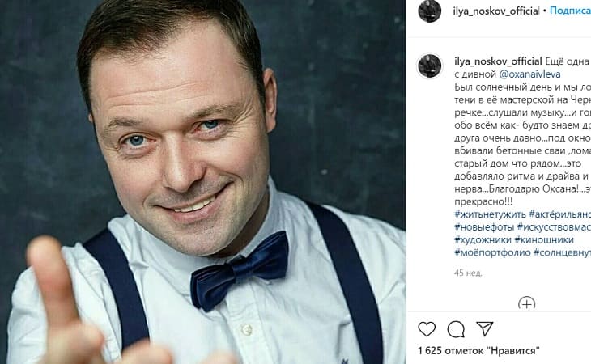Viewport: 591px width, 364px height.
Task: Like the post with the heart icon
Action: [427, 329]
